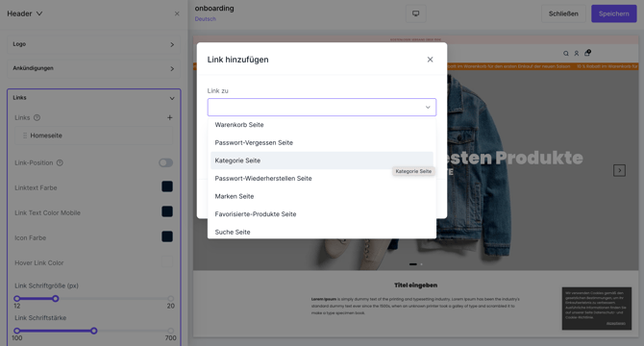
Task: Click the account icon in preview header
Action: pyautogui.click(x=576, y=54)
